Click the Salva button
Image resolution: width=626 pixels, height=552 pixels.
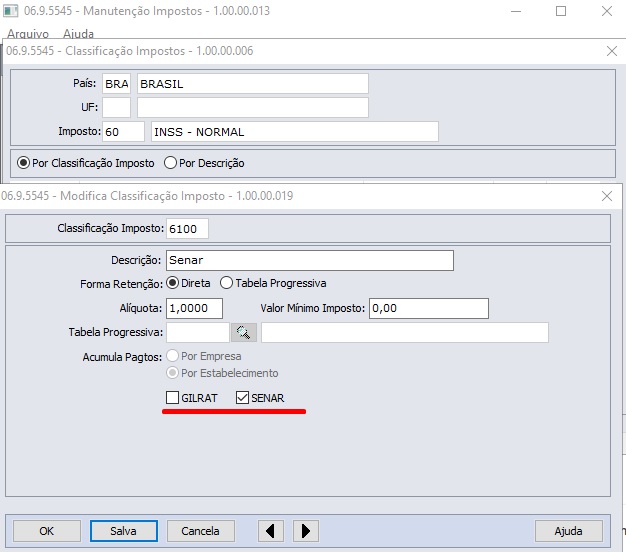(124, 531)
